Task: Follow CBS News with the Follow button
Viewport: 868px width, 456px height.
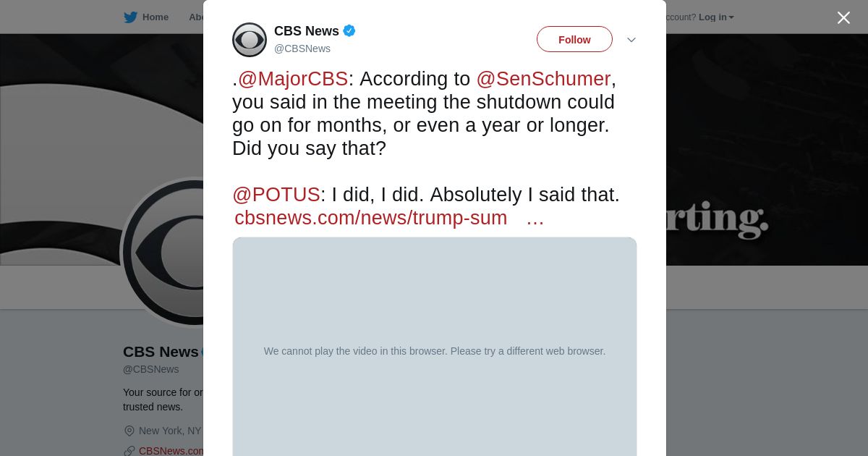Action: [x=574, y=39]
